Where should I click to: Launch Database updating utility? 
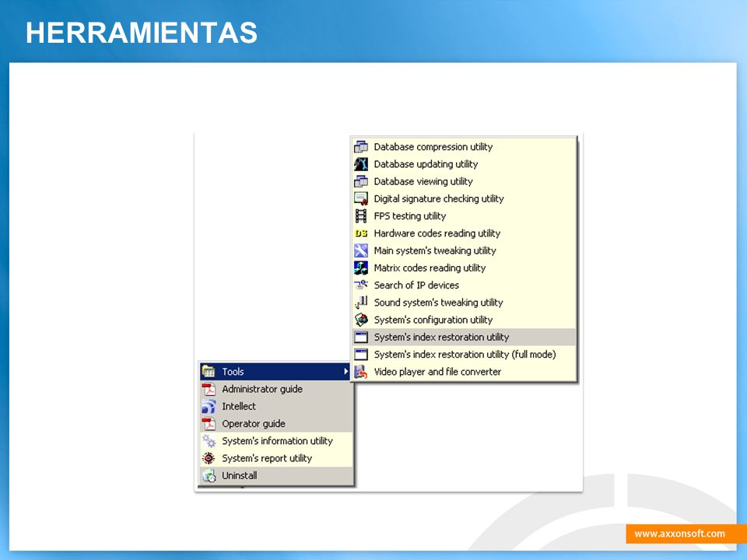464,164
